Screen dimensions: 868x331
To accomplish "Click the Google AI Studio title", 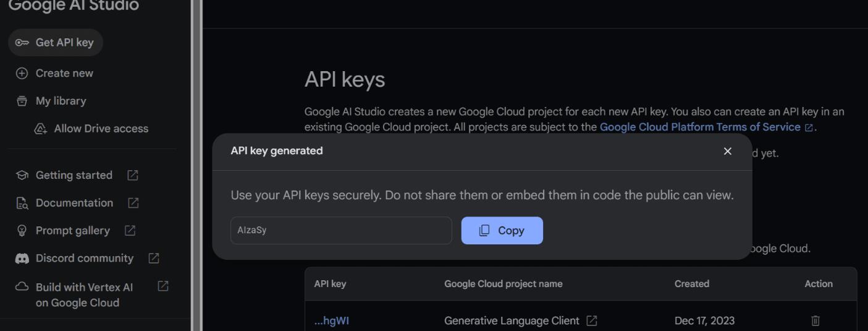I will coord(74,6).
